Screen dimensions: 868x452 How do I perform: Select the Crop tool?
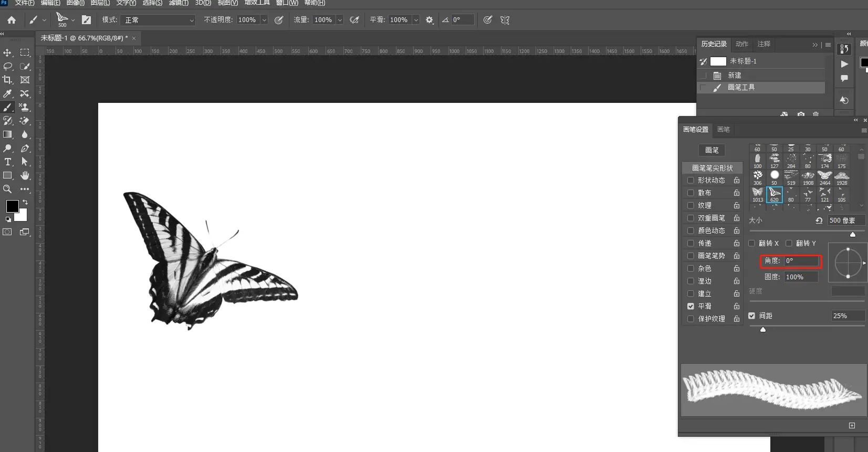(7, 80)
